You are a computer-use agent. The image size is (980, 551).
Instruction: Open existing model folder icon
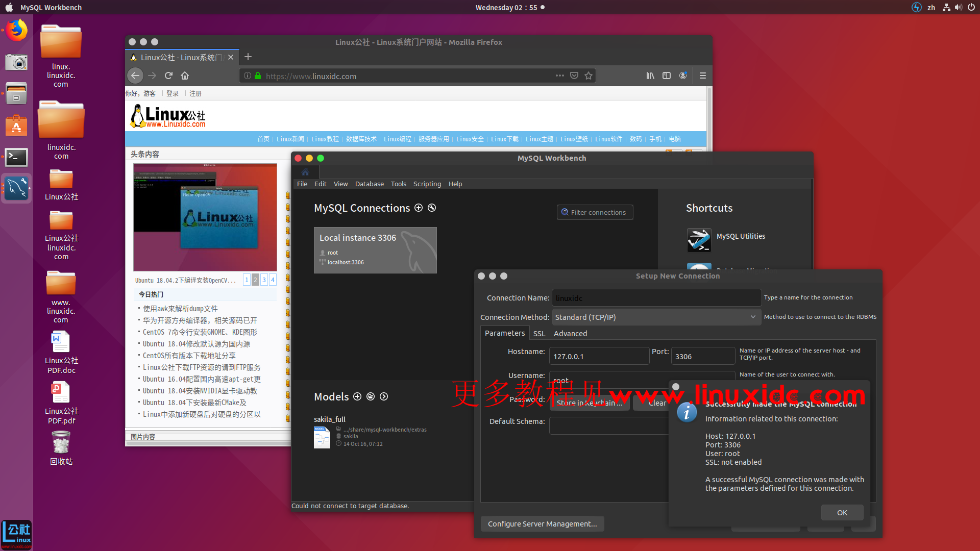[x=371, y=396]
